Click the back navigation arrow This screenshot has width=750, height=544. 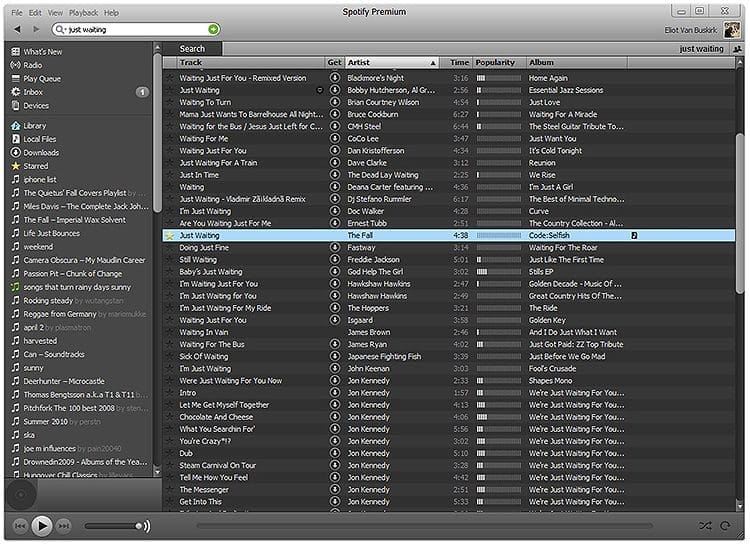pos(17,30)
